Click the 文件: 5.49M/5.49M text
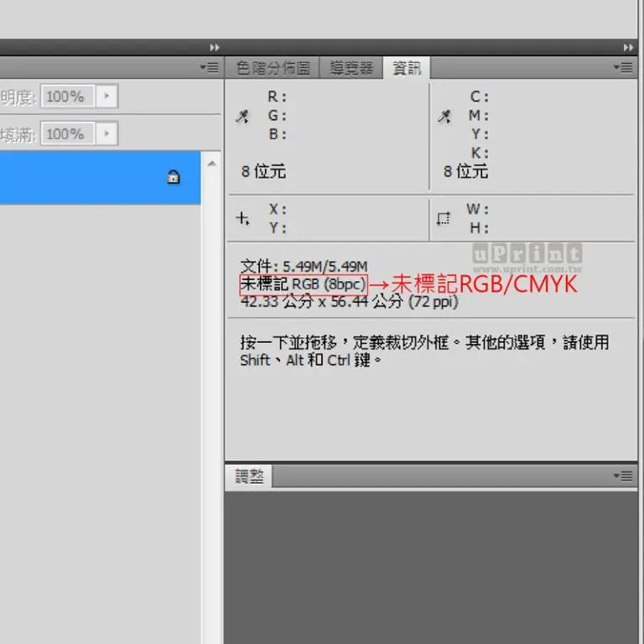Image resolution: width=644 pixels, height=644 pixels. (304, 266)
